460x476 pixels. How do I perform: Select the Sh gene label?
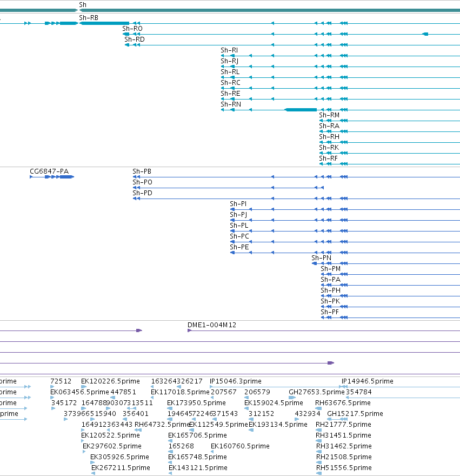click(x=83, y=5)
